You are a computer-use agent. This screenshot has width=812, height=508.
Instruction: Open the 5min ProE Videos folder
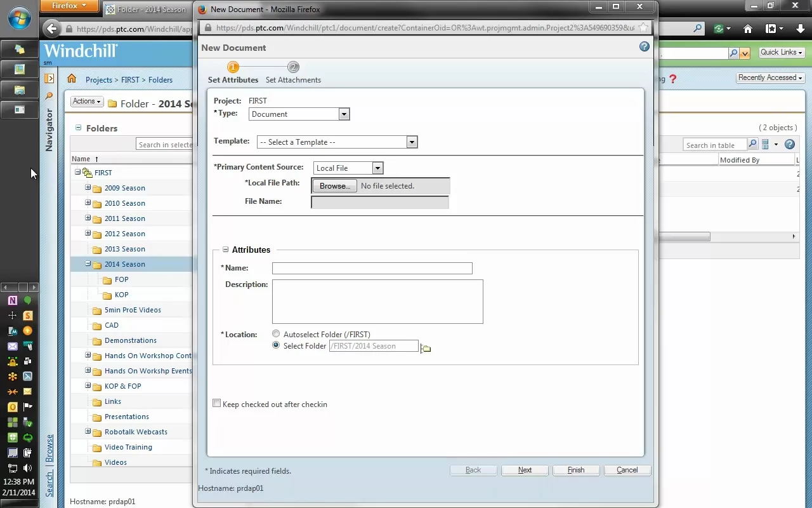(x=133, y=310)
